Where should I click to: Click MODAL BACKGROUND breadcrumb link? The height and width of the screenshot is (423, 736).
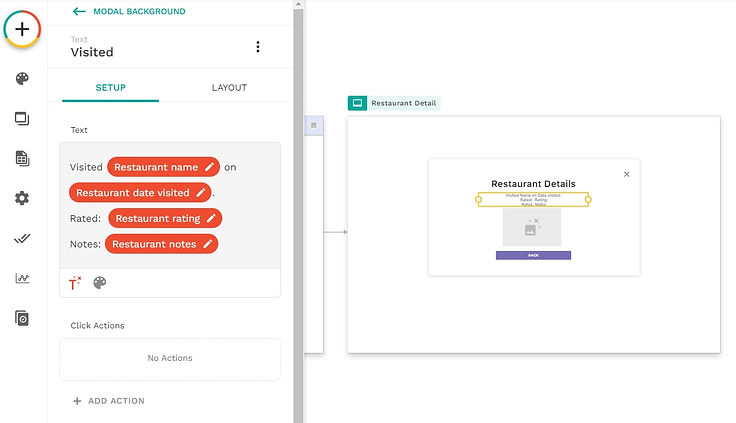pos(139,11)
